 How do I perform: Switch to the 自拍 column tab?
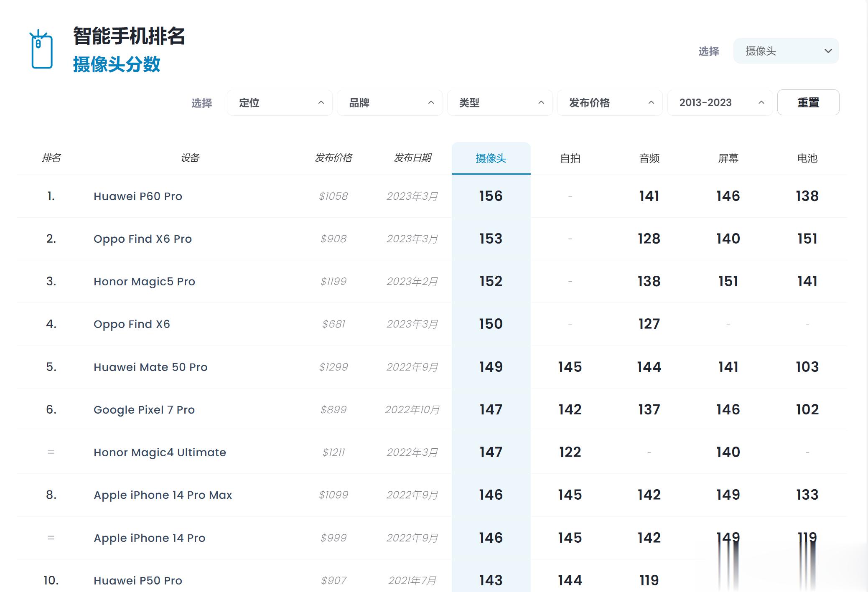(x=570, y=158)
